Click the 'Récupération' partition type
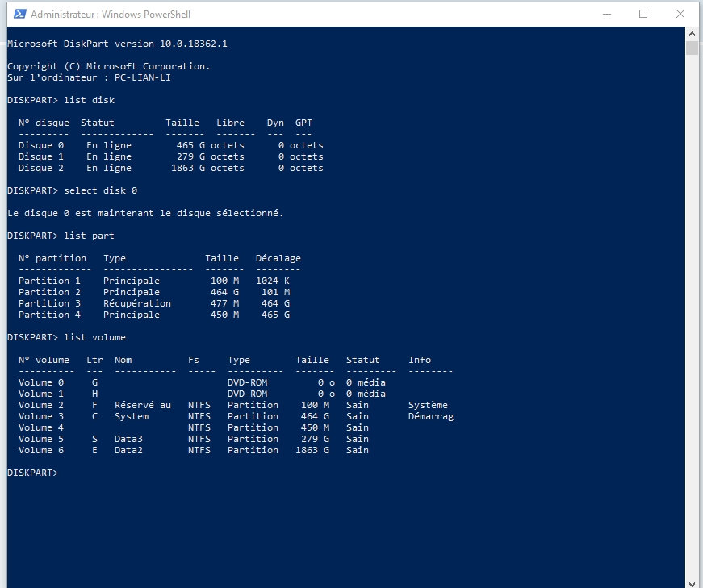 [137, 303]
